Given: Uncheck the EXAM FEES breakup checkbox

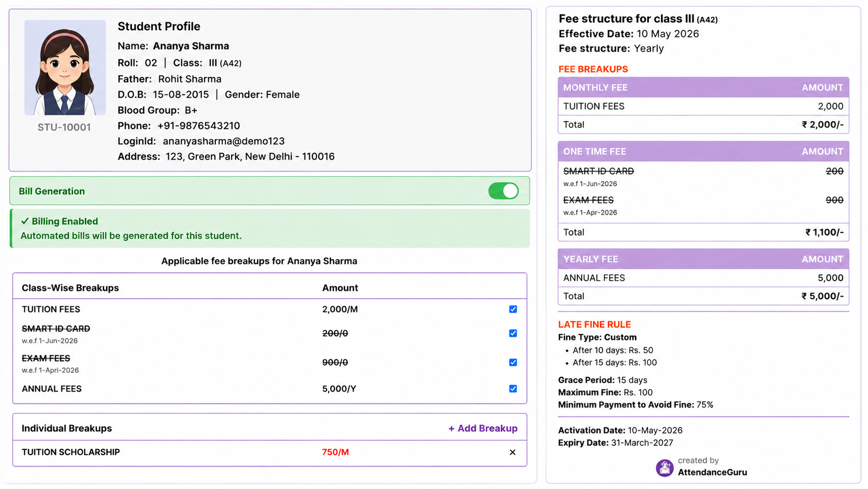Looking at the screenshot, I should 513,362.
